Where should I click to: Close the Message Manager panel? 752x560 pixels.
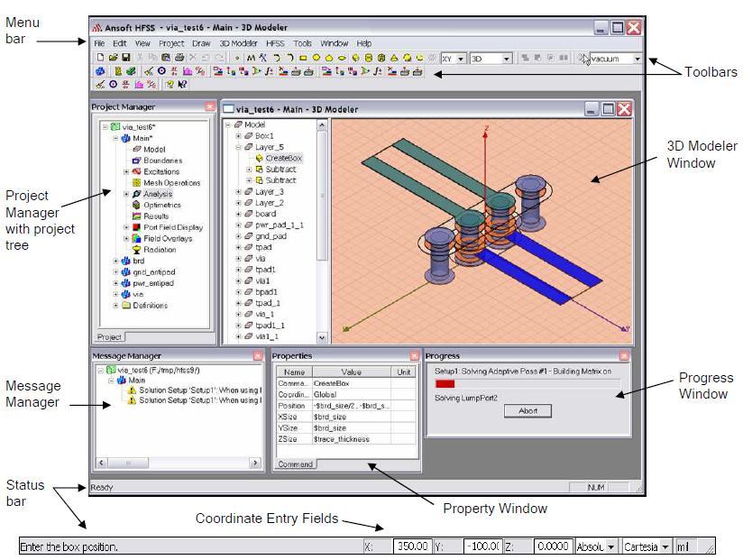click(x=258, y=356)
